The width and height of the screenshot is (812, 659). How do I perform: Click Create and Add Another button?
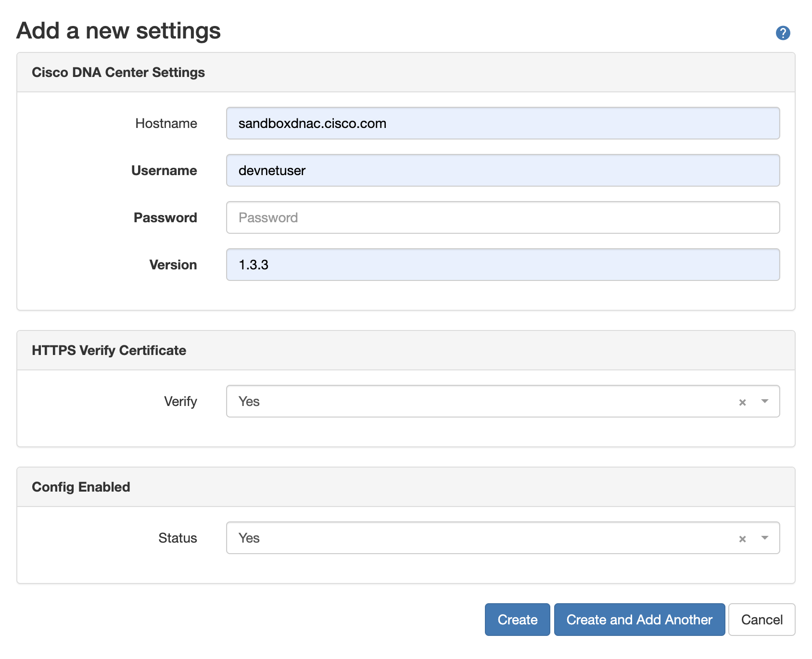click(x=639, y=620)
